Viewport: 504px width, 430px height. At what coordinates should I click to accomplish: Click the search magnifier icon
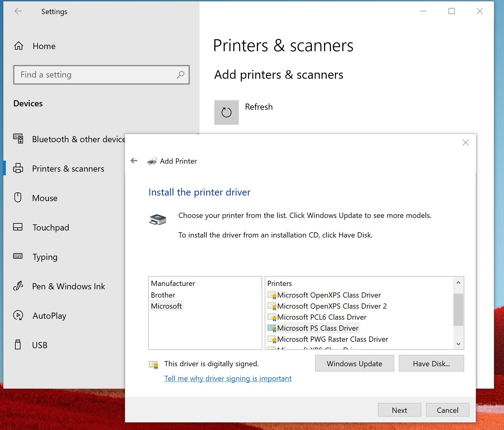point(181,74)
